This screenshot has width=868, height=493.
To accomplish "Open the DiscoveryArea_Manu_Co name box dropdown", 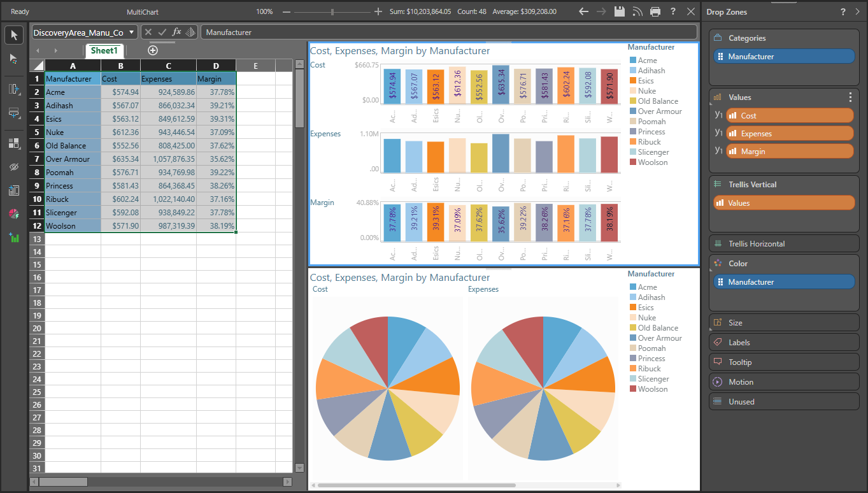I will (x=131, y=32).
